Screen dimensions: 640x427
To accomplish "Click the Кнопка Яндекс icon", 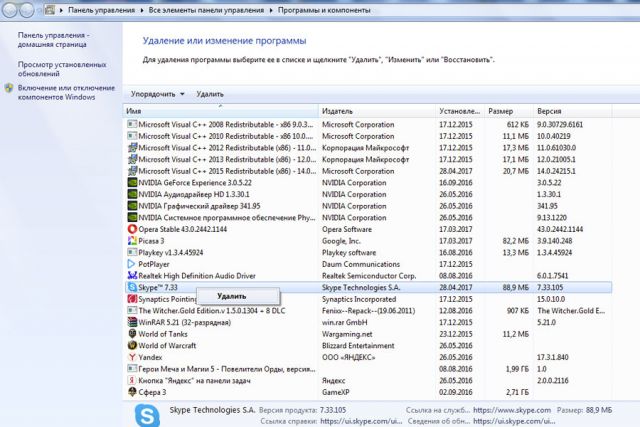I will [x=132, y=380].
